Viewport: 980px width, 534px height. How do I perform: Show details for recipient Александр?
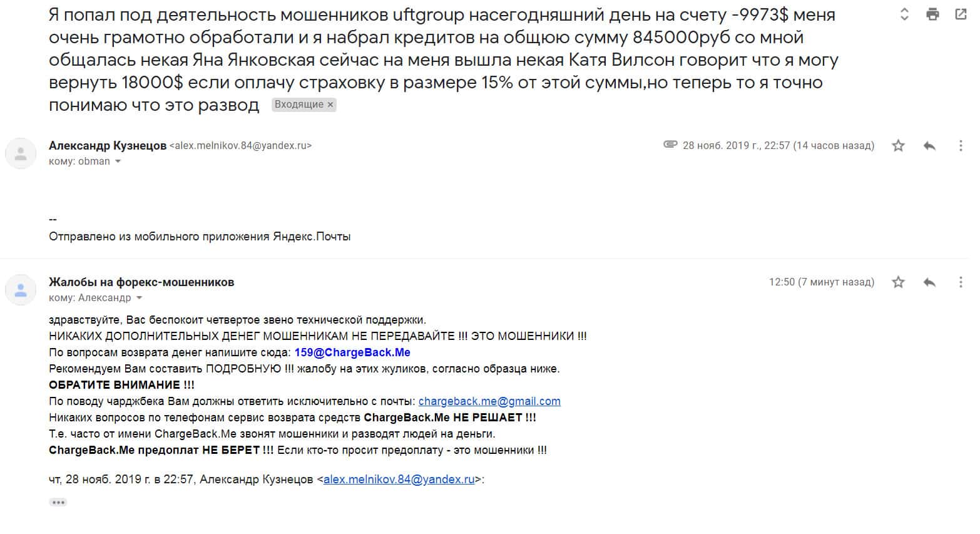[139, 298]
